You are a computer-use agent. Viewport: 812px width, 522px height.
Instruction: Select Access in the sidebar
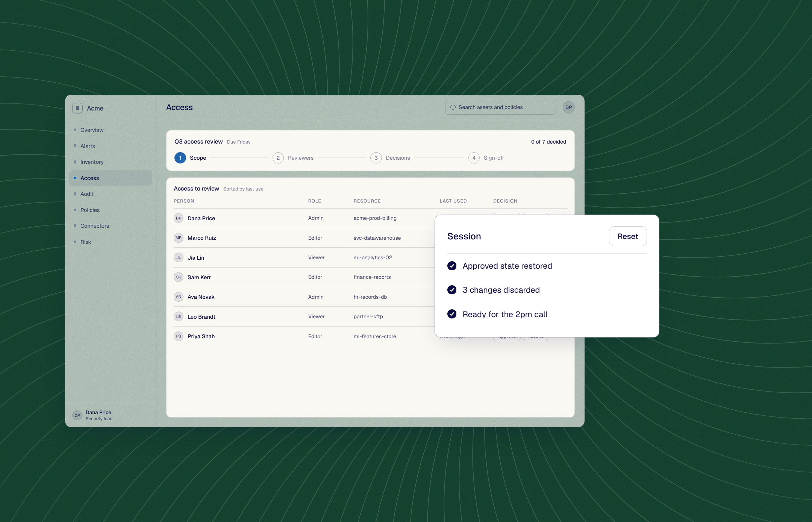click(110, 178)
